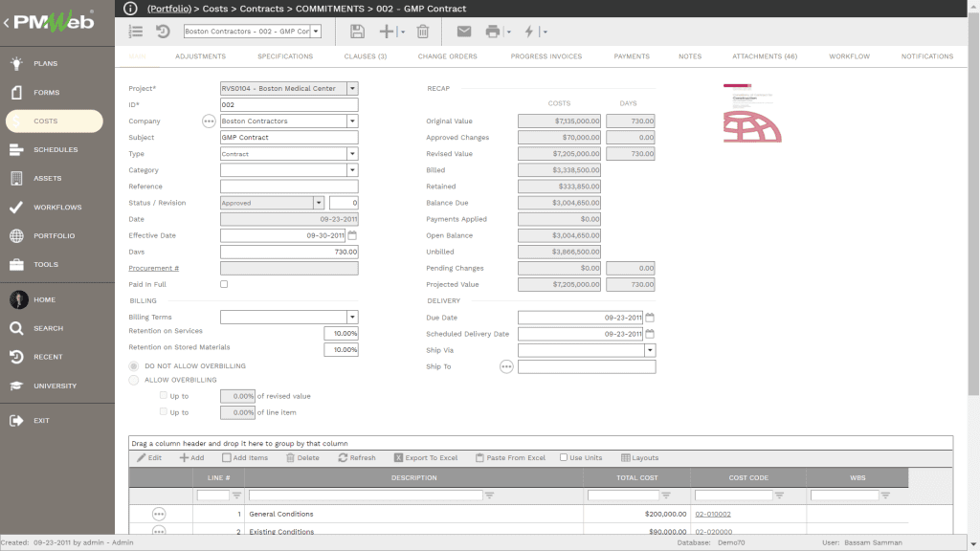980x551 pixels.
Task: Switch to Attachments (46) tab
Action: [x=765, y=56]
